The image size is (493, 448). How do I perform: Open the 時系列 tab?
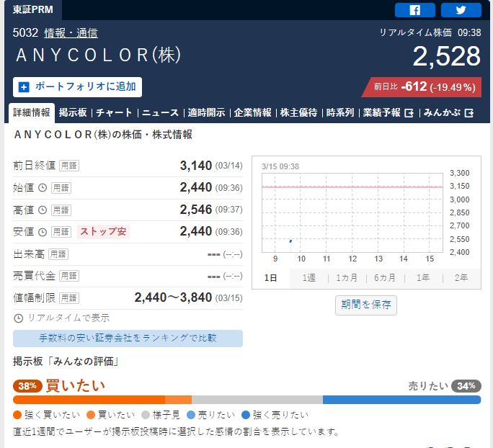point(340,112)
